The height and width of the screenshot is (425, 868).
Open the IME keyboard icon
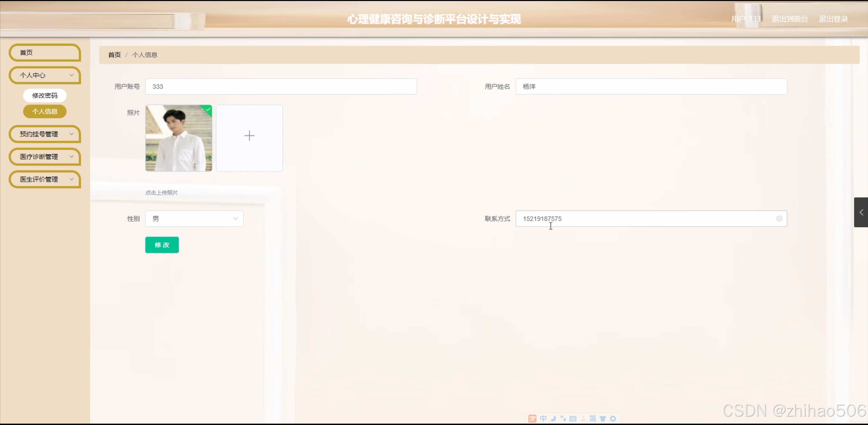coord(573,419)
